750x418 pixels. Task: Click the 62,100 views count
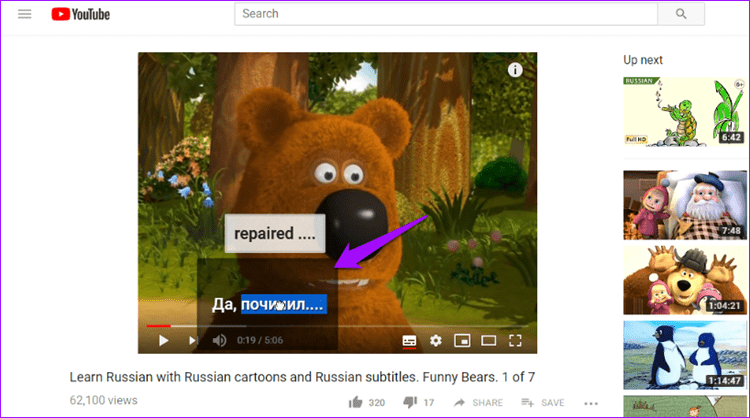pos(103,400)
